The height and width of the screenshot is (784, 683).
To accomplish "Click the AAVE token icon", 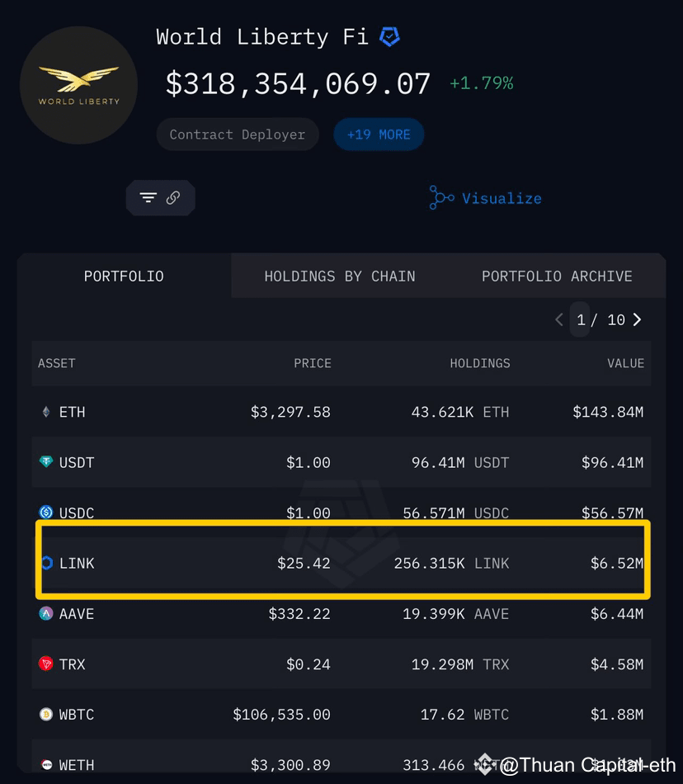I will [45, 614].
